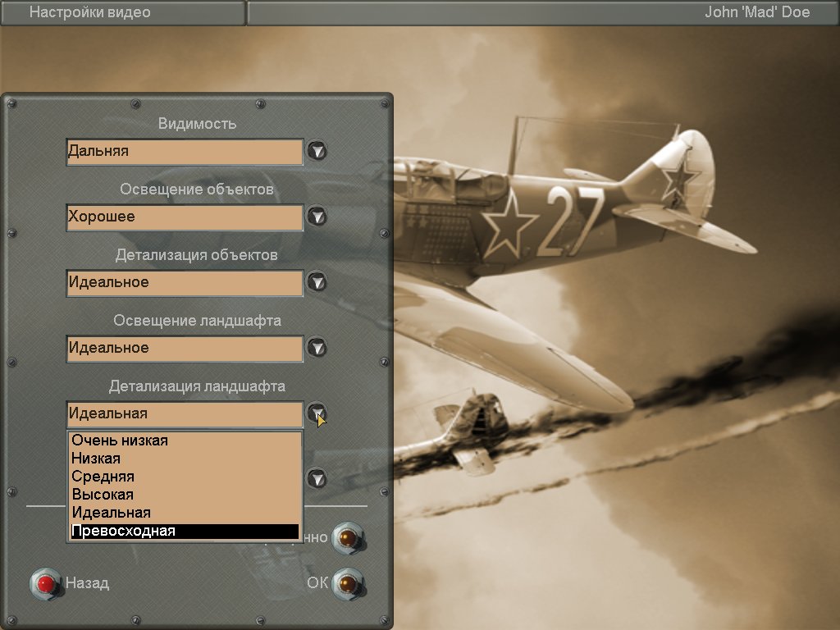
Task: Collapse the Детализация ландшафта dropdown arrow
Action: (x=317, y=413)
